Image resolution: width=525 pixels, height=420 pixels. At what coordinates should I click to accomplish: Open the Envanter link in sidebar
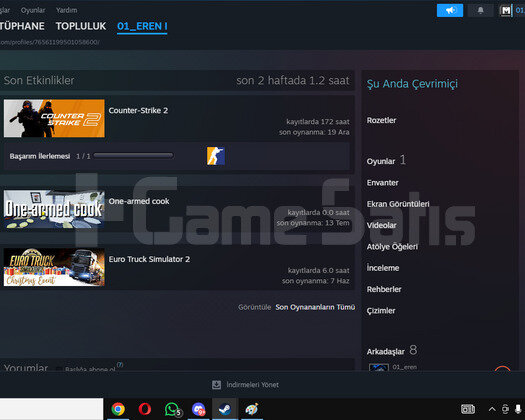(x=382, y=183)
